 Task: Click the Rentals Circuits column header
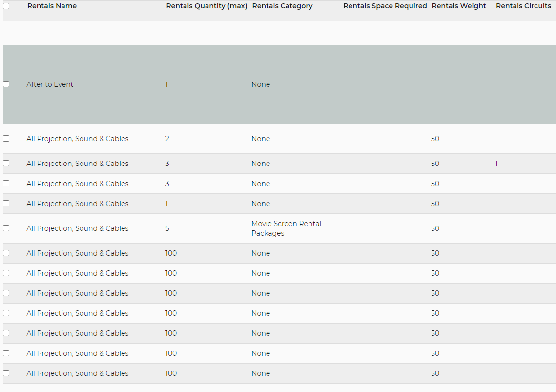coord(523,6)
